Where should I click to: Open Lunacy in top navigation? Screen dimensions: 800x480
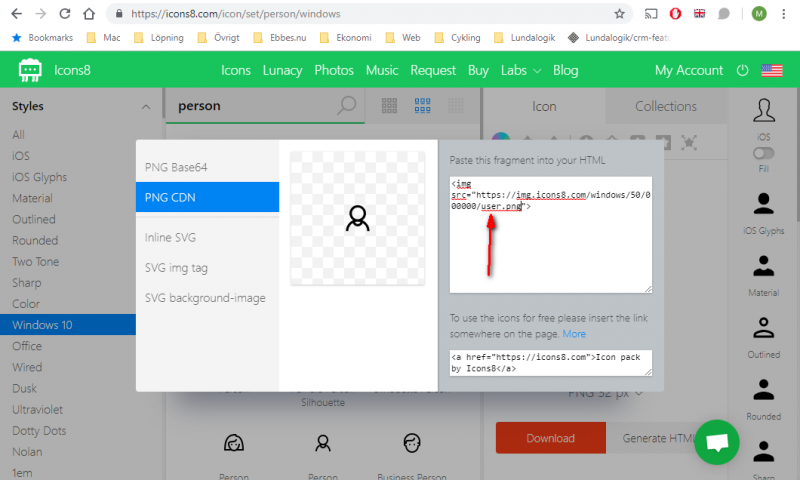[x=282, y=70]
